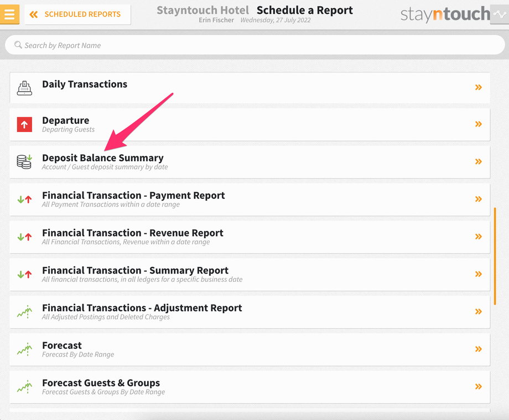Expand the Summary Report chevron
This screenshot has height=420, width=509.
[479, 274]
